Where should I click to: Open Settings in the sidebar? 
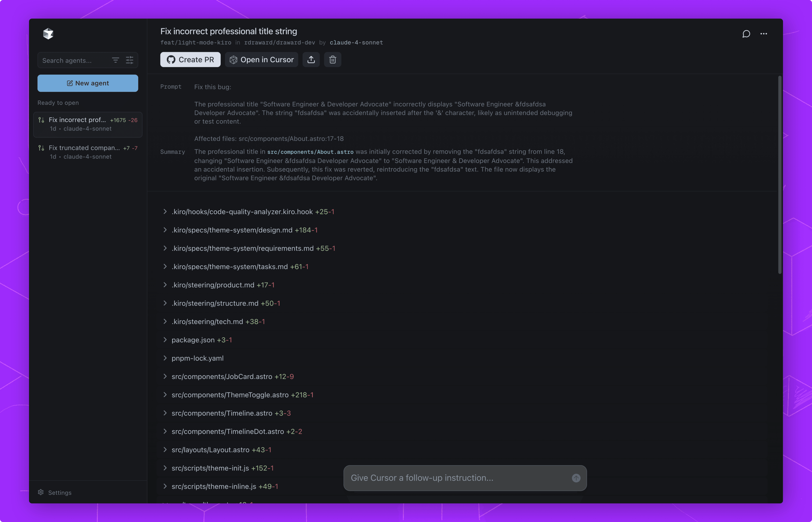pyautogui.click(x=55, y=493)
